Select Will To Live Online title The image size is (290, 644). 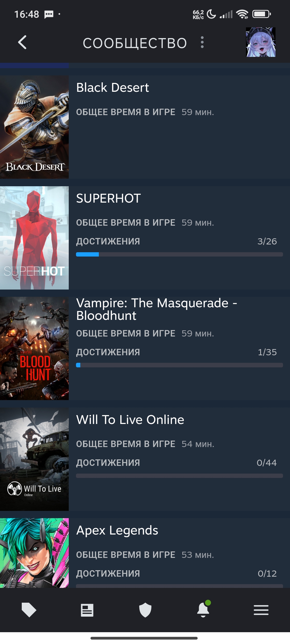tap(130, 419)
